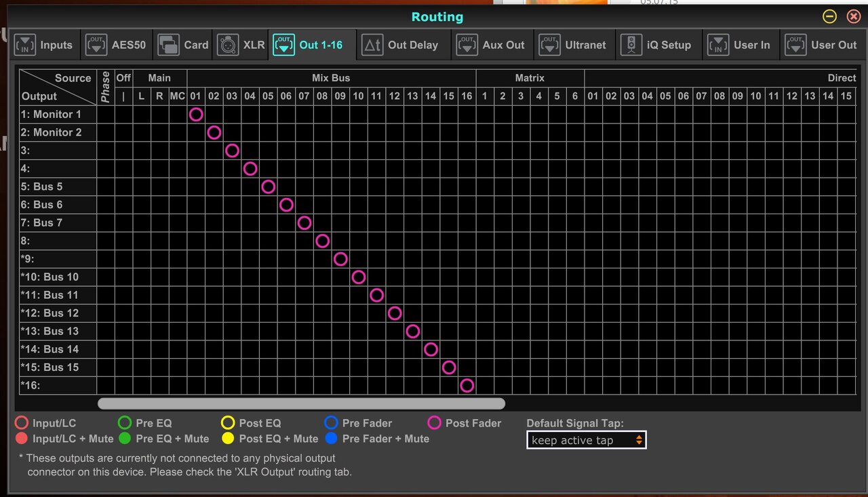The image size is (868, 497).
Task: Open the Ultranet tab
Action: (574, 45)
